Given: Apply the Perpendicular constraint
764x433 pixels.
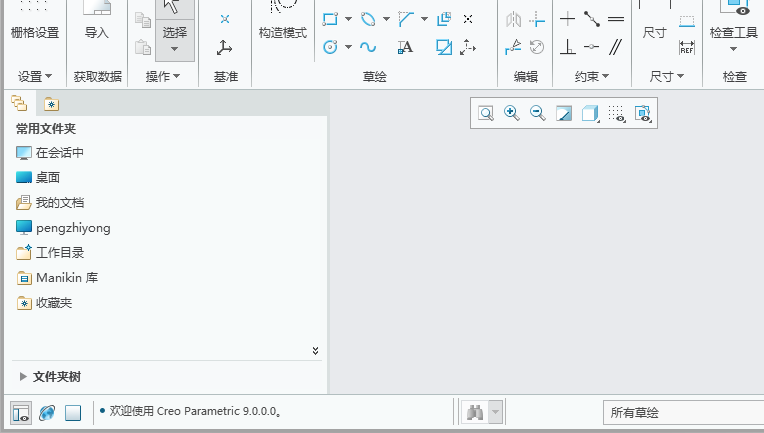Looking at the screenshot, I should click(567, 47).
